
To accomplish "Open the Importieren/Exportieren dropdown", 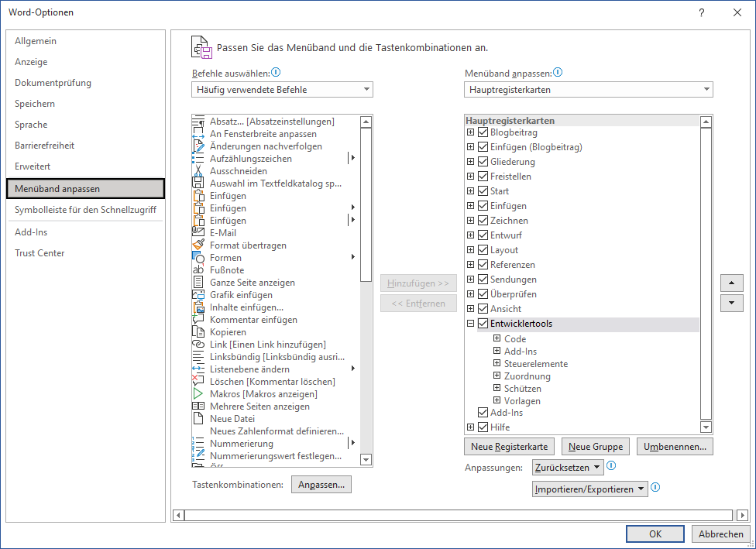I will [590, 489].
